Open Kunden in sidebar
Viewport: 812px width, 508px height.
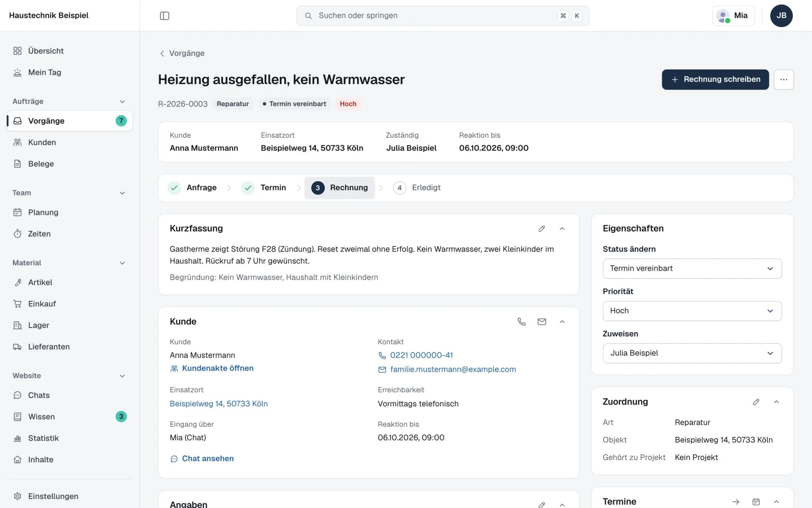(69, 142)
